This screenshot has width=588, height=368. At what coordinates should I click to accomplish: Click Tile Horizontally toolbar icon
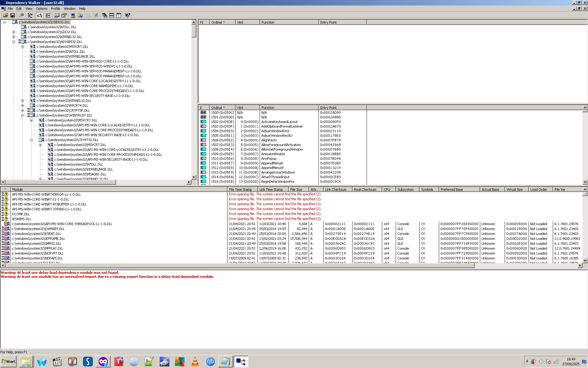tap(112, 15)
